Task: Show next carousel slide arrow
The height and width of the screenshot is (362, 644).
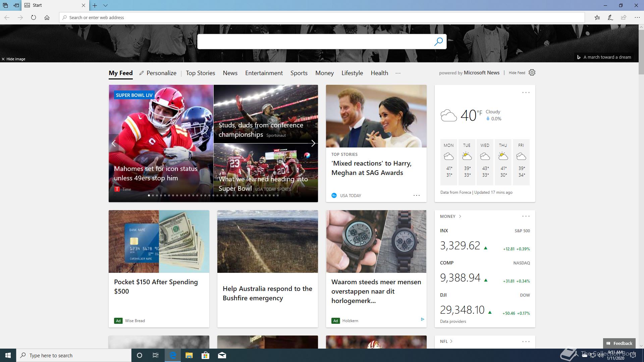Action: point(313,143)
